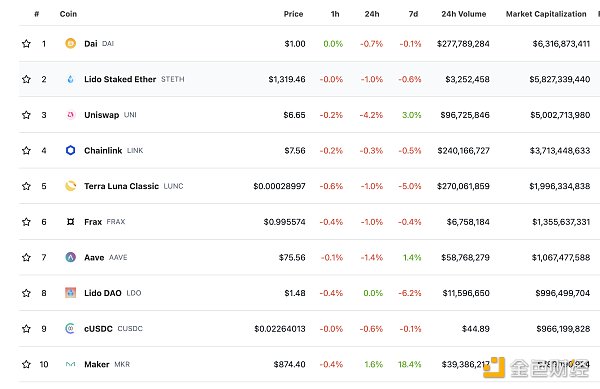Click the cUSDC logo icon

click(x=70, y=329)
